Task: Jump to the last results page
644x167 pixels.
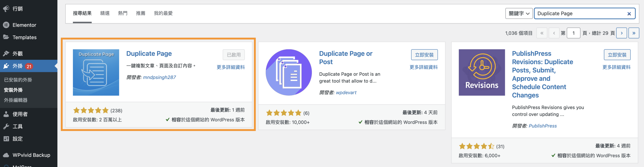Action: (634, 33)
